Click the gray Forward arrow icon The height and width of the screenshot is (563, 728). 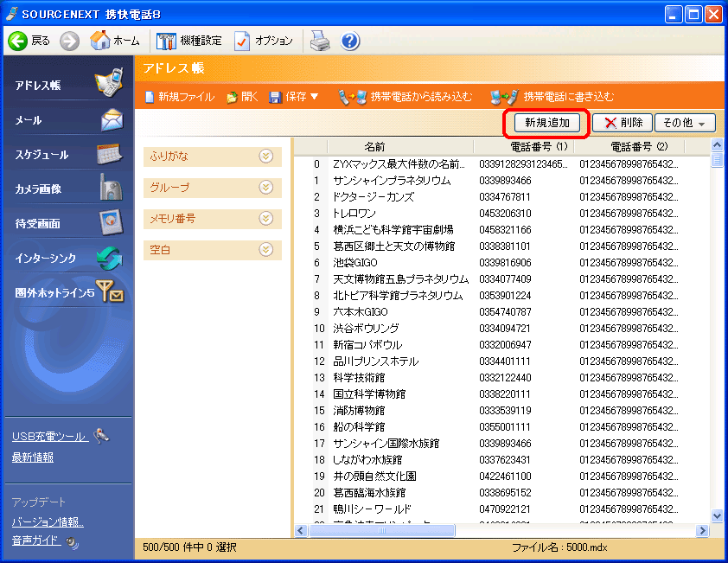[x=69, y=41]
